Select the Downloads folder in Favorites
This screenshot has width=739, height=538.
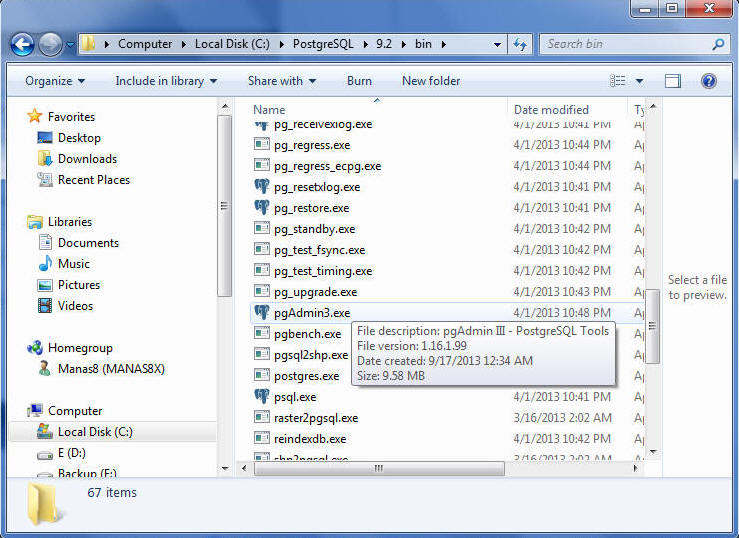(86, 159)
